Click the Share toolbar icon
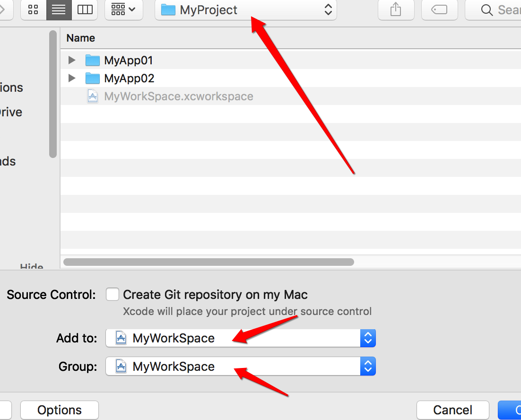 396,9
